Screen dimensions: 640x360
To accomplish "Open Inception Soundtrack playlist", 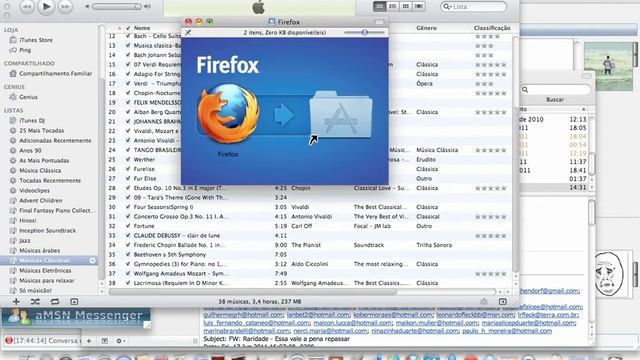I will [47, 231].
